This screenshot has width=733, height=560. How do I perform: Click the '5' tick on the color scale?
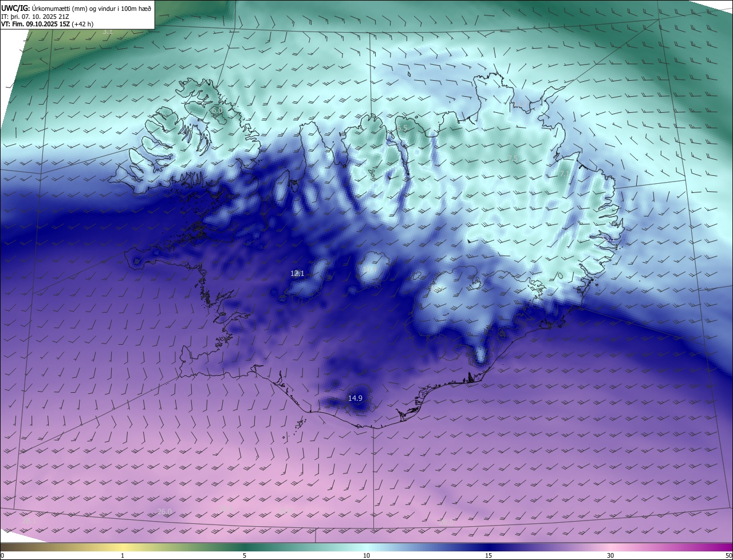click(245, 555)
